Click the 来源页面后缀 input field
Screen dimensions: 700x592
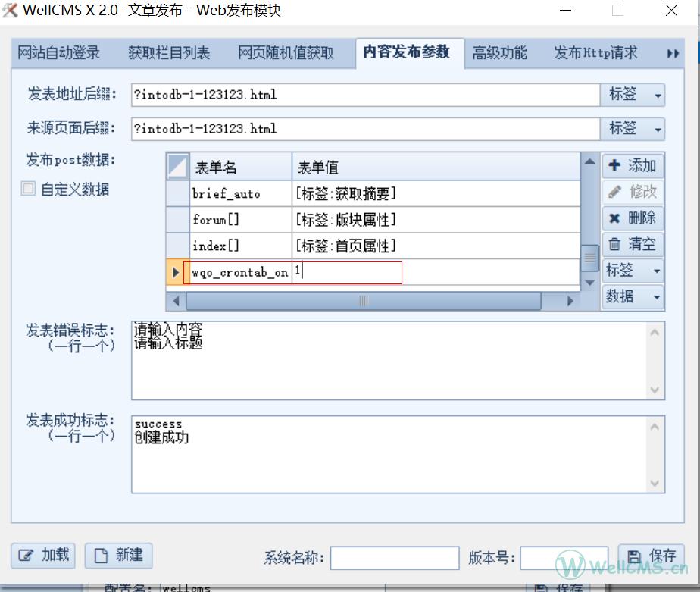(x=365, y=129)
